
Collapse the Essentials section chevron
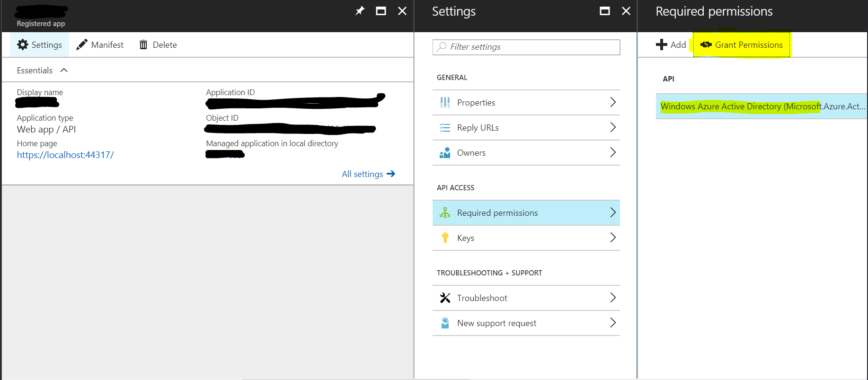(64, 70)
